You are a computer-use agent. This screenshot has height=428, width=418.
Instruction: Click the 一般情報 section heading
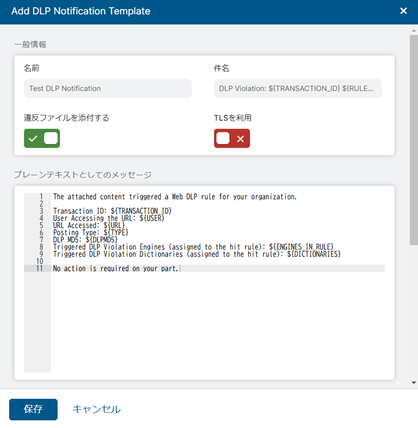click(x=30, y=45)
